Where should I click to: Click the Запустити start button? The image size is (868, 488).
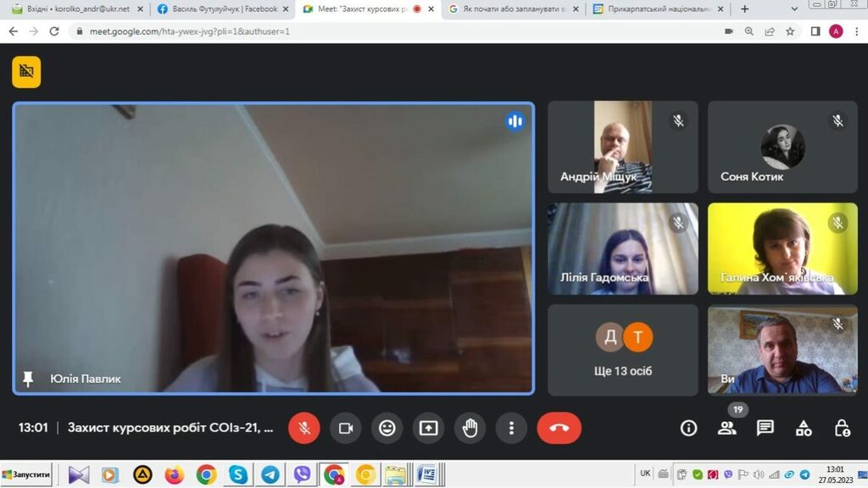[x=27, y=474]
